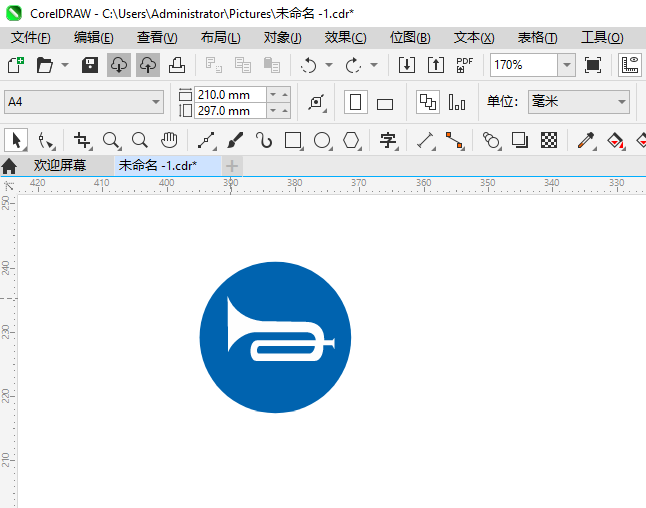Add a new document tab with plus
Image resolution: width=646 pixels, height=508 pixels.
click(232, 166)
